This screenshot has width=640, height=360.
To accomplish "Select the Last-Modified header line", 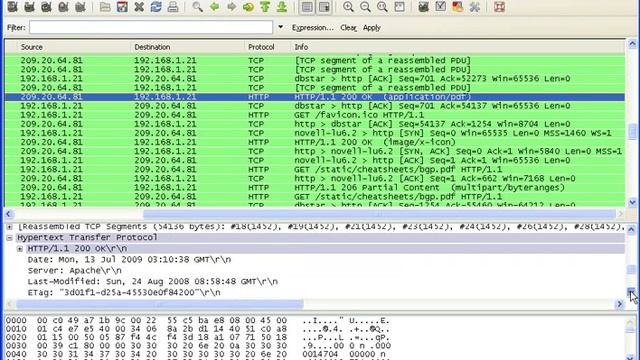I will click(152, 282).
